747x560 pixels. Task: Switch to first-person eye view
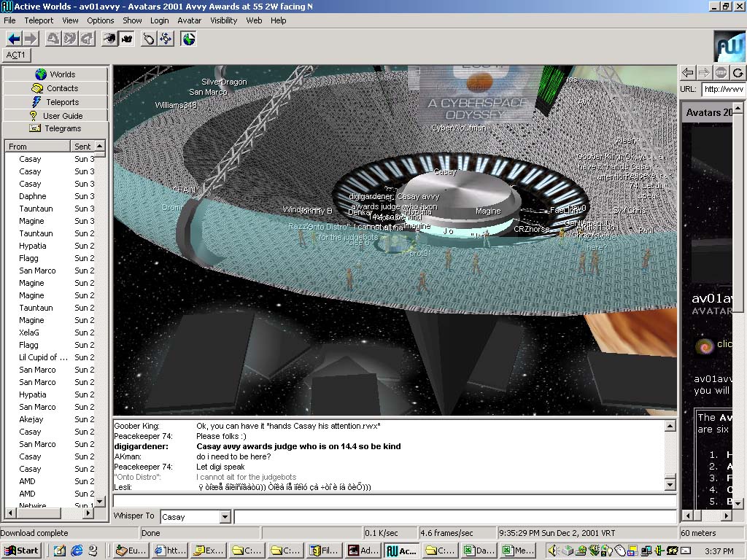[x=109, y=39]
